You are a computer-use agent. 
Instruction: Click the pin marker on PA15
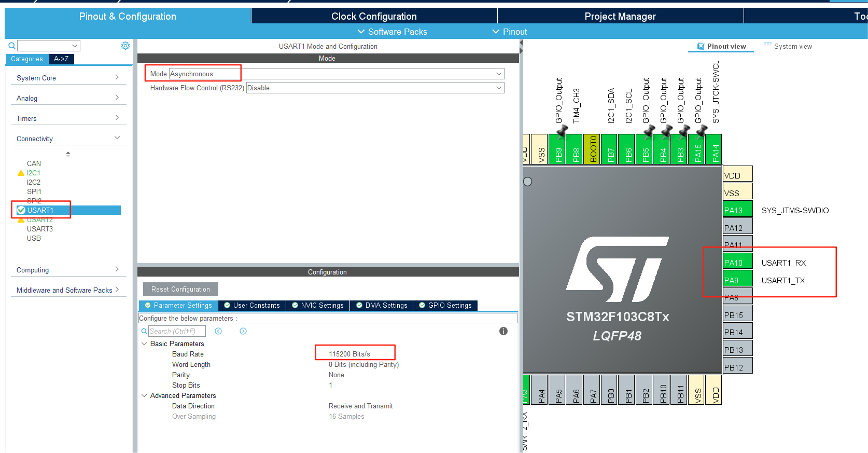(701, 132)
